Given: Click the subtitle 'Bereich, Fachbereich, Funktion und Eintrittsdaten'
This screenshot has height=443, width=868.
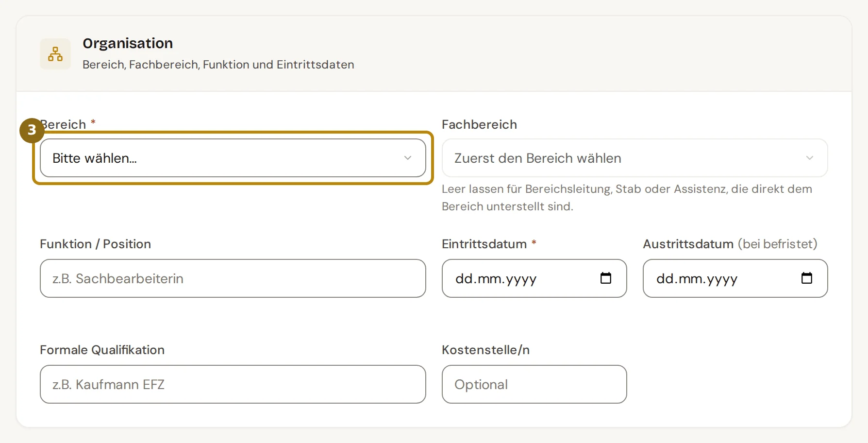Looking at the screenshot, I should click(218, 65).
